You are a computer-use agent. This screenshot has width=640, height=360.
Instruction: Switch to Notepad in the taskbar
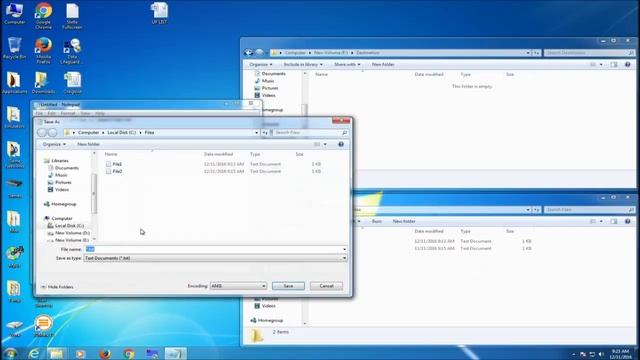176,353
